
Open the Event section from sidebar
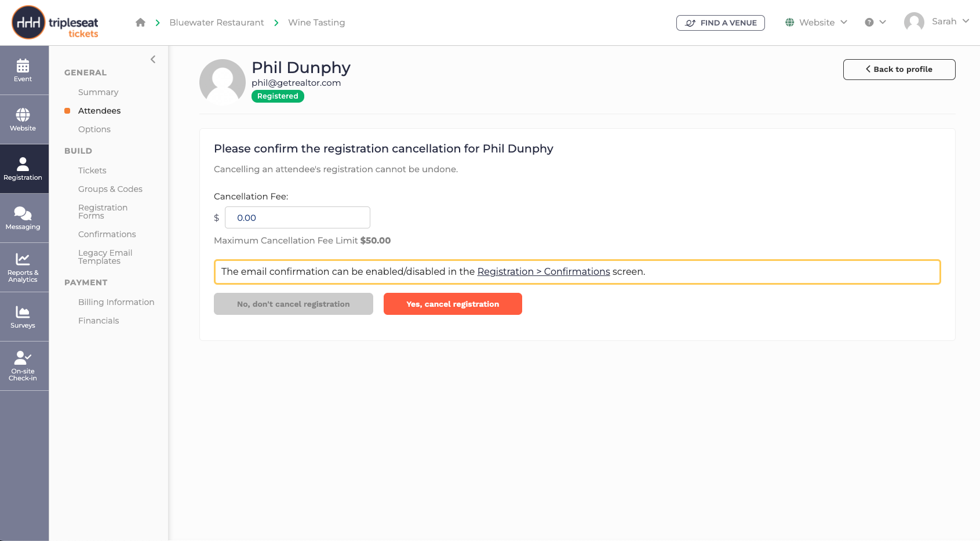23,70
